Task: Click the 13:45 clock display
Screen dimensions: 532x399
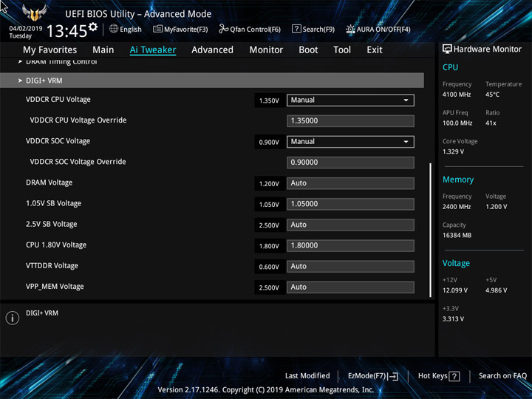Action: (67, 31)
